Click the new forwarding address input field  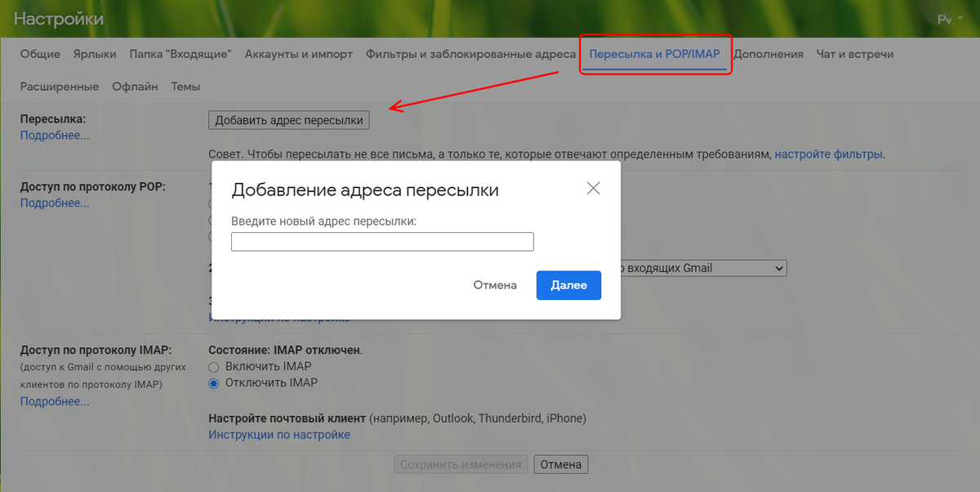pos(382,242)
